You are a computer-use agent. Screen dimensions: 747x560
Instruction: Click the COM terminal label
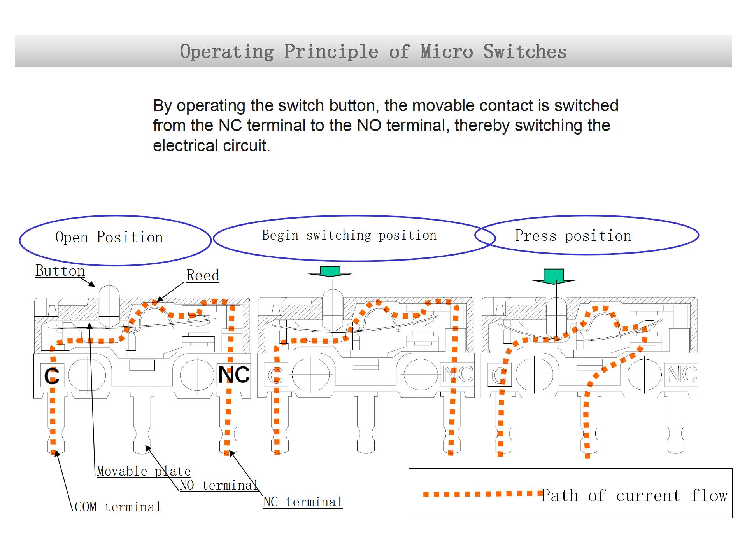tap(117, 507)
